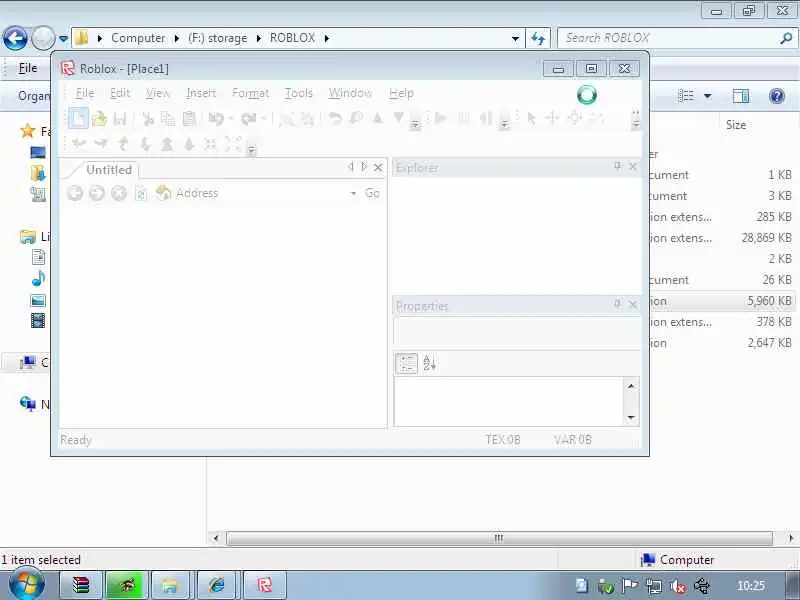Viewport: 800px width, 600px height.
Task: Open the Roblox Edit menu
Action: (120, 93)
